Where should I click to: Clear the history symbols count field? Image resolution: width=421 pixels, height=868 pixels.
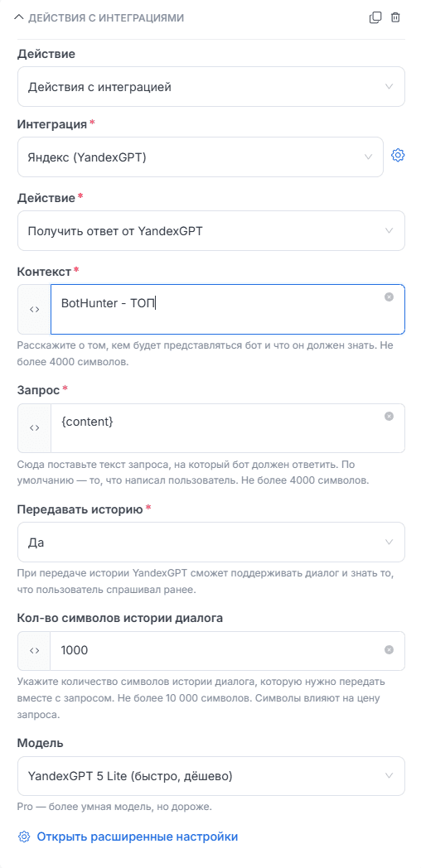point(389,650)
